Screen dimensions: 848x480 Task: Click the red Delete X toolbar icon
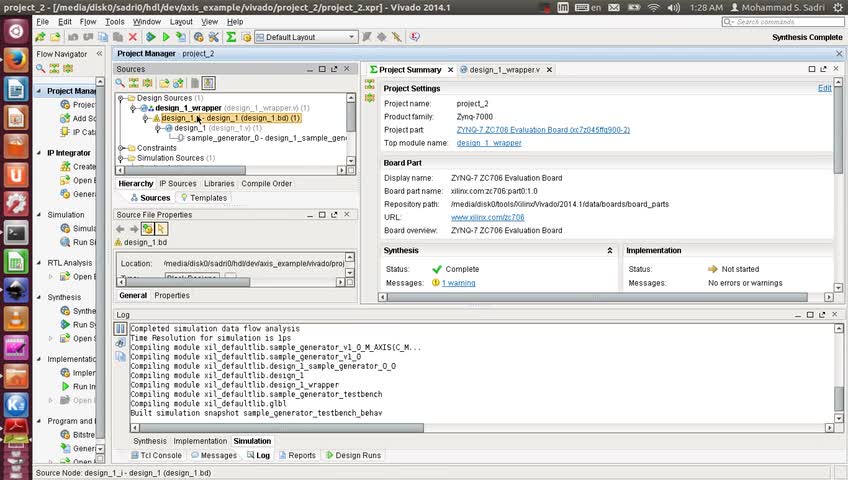click(x=134, y=37)
